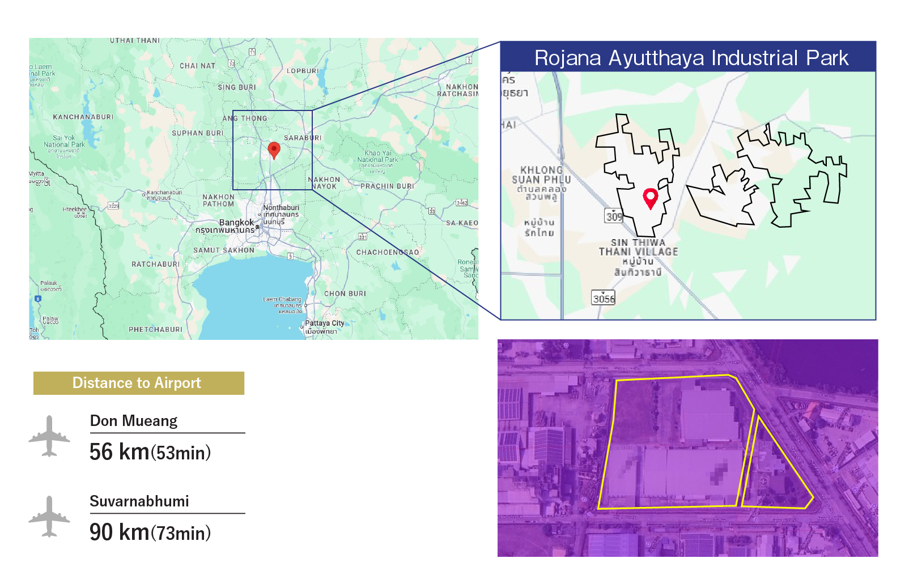Click 'SAMUT SAKHON' map label
The height and width of the screenshot is (588, 909).
(x=224, y=250)
